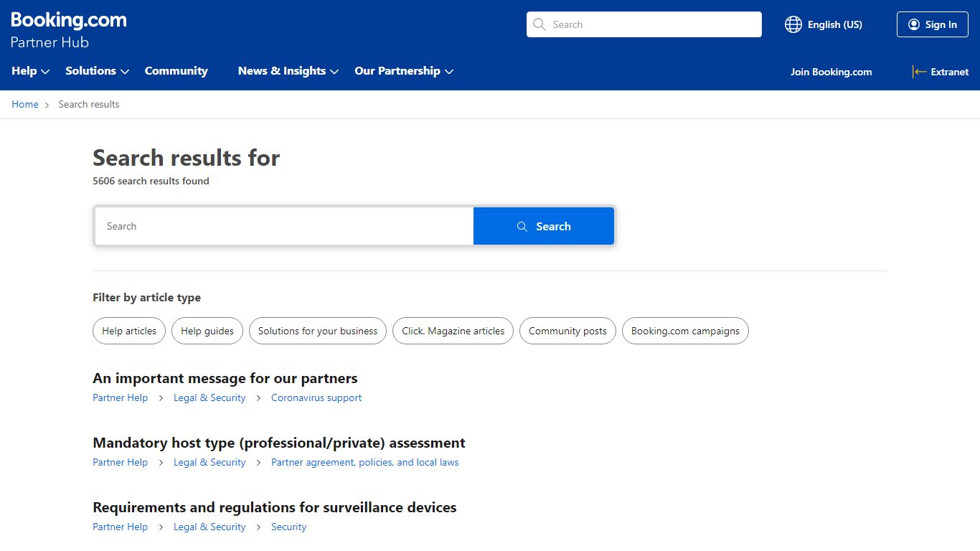Image resolution: width=980 pixels, height=551 pixels.
Task: Open the Coronavirus support category link
Action: [316, 397]
